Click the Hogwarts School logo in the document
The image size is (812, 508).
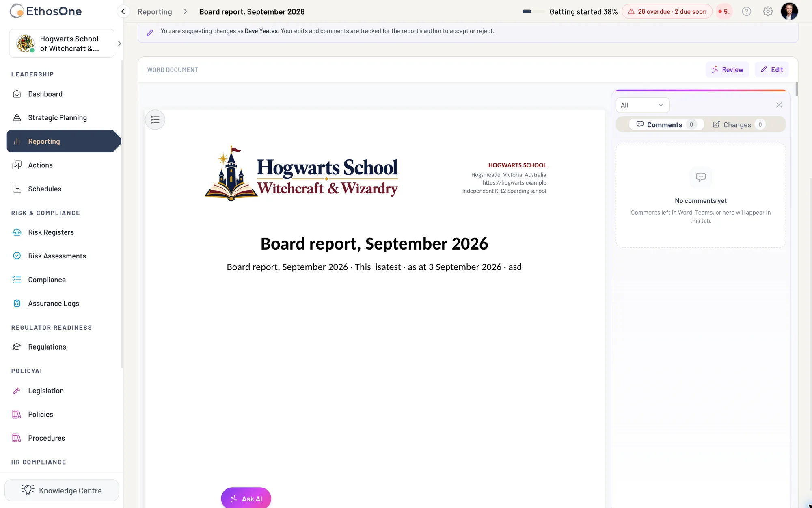coord(301,174)
